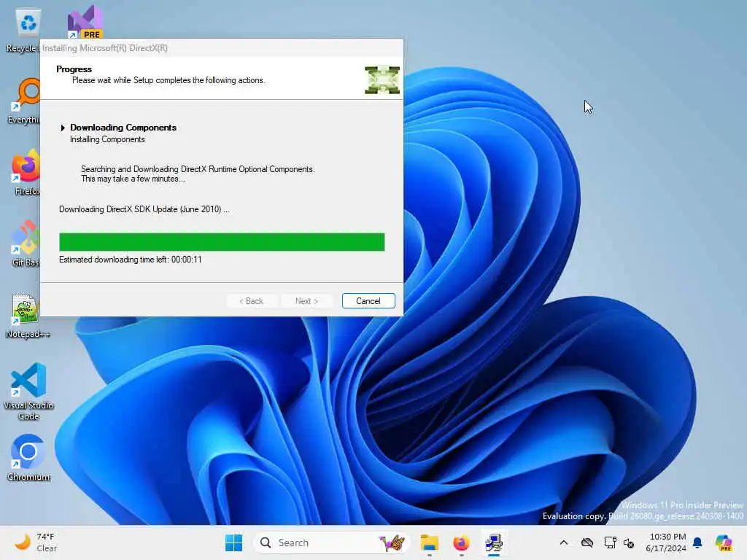Expand the hidden system tray icons chevron
Viewport: 747px width, 560px height.
564,542
